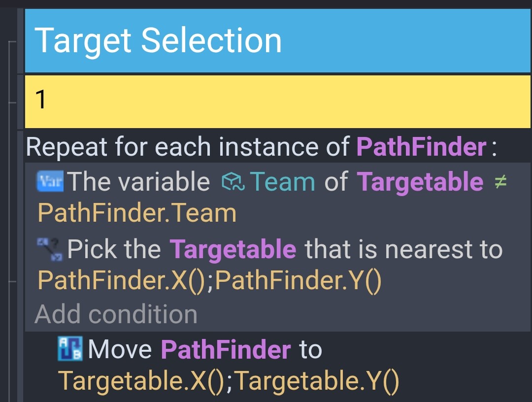Edit Targetable.X();Targetable.Y() destination parameter

click(229, 381)
